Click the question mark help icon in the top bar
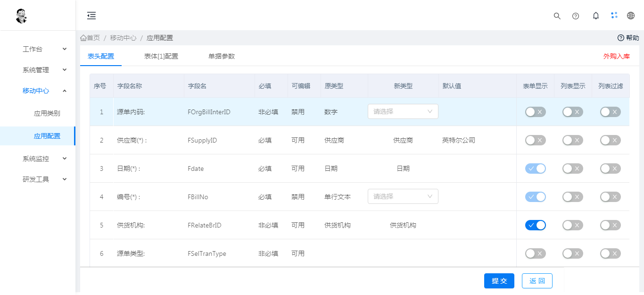The height and width of the screenshot is (295, 644). tap(575, 16)
